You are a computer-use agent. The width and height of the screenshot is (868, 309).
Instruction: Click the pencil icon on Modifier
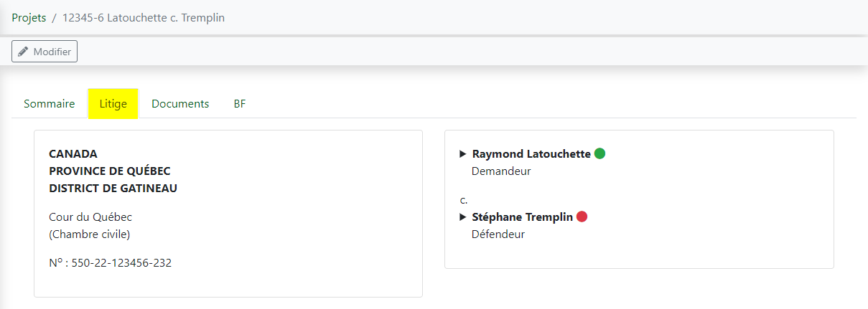[24, 52]
